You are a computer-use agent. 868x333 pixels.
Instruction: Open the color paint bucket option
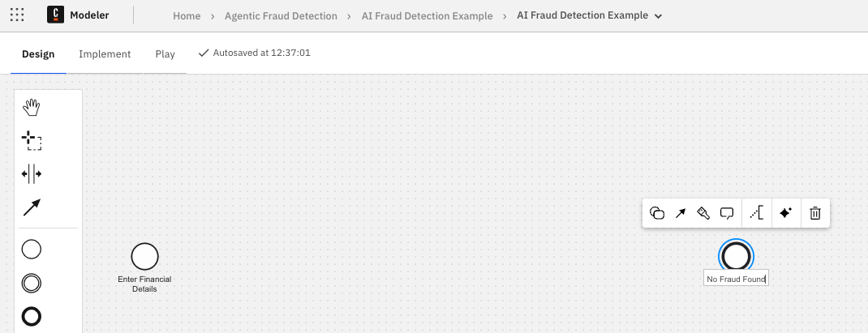point(703,213)
